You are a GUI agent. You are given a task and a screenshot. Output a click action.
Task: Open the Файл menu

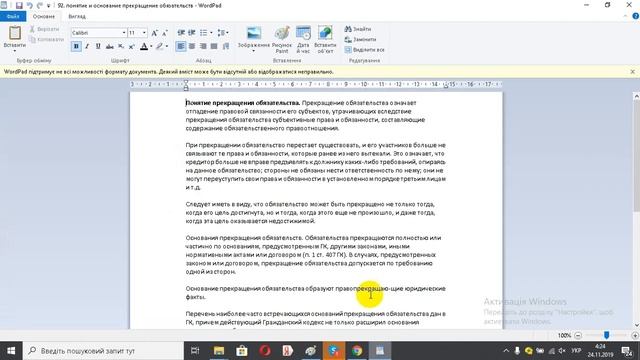click(x=13, y=16)
